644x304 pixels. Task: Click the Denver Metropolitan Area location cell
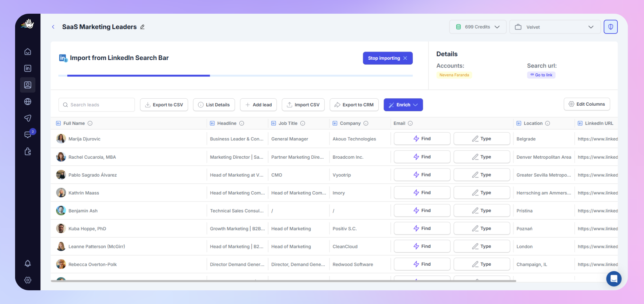click(x=544, y=157)
